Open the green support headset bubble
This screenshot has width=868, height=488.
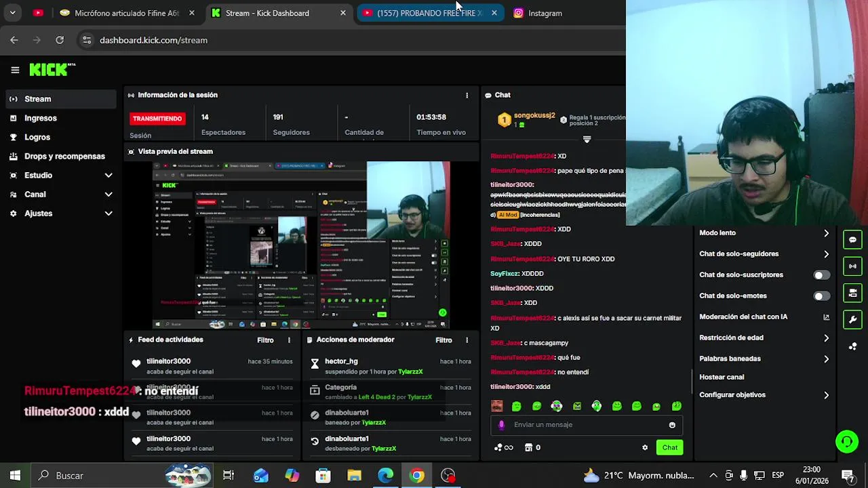847,442
